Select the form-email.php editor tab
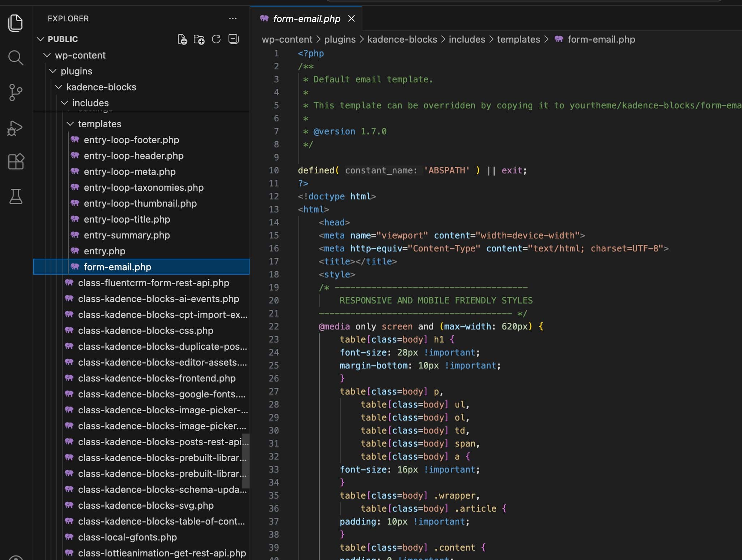The image size is (742, 560). [x=306, y=19]
